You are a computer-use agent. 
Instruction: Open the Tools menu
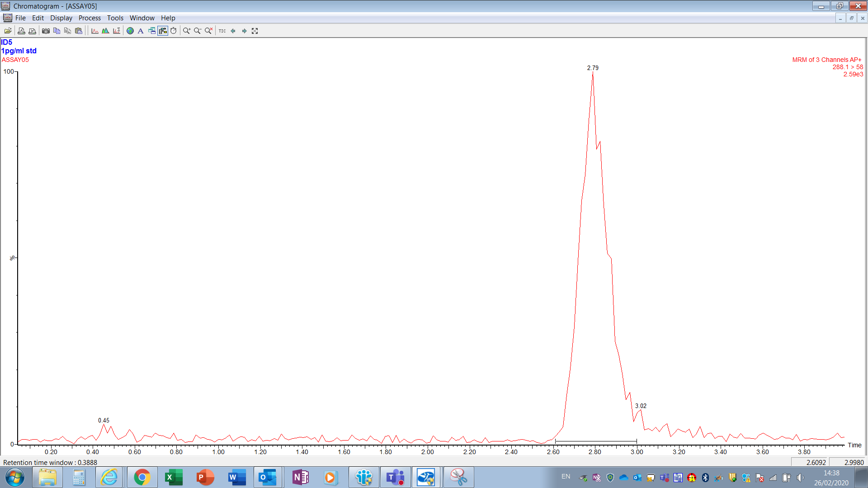115,18
